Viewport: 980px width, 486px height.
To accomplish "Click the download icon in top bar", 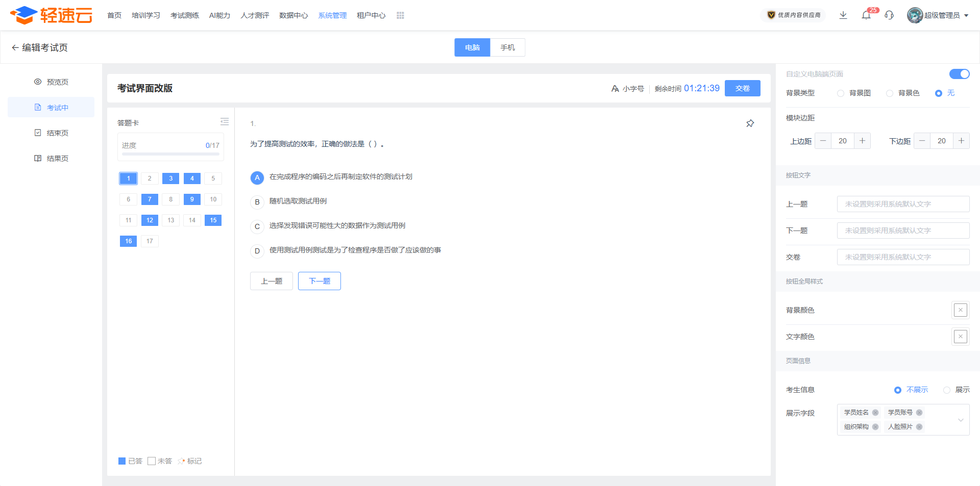I will point(843,15).
